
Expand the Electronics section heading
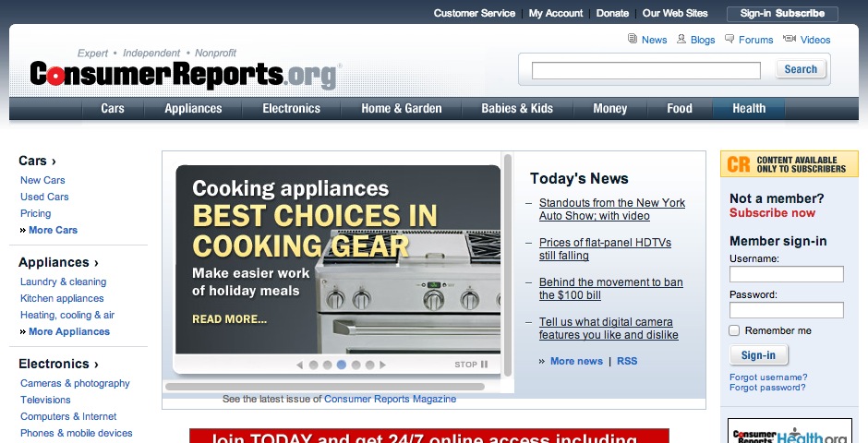pos(59,364)
